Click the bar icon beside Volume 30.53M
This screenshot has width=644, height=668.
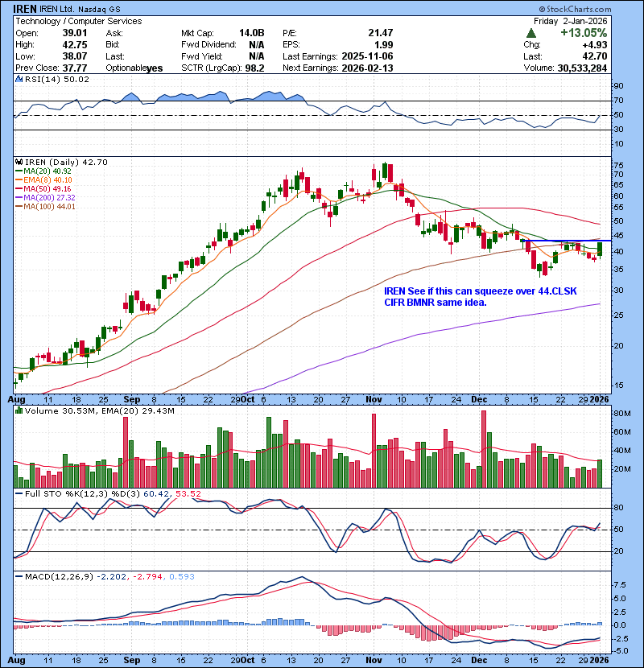pos(19,410)
